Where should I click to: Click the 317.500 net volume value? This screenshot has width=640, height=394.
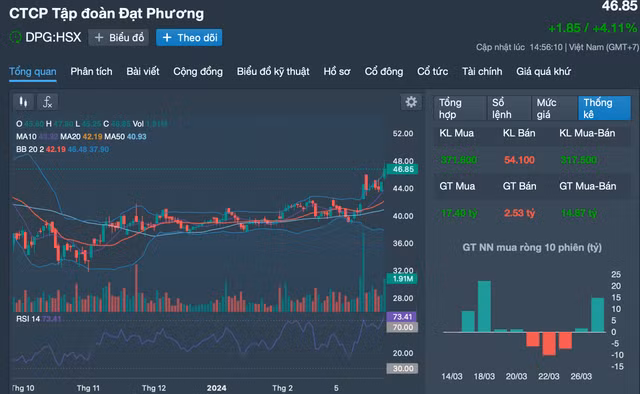click(x=579, y=160)
